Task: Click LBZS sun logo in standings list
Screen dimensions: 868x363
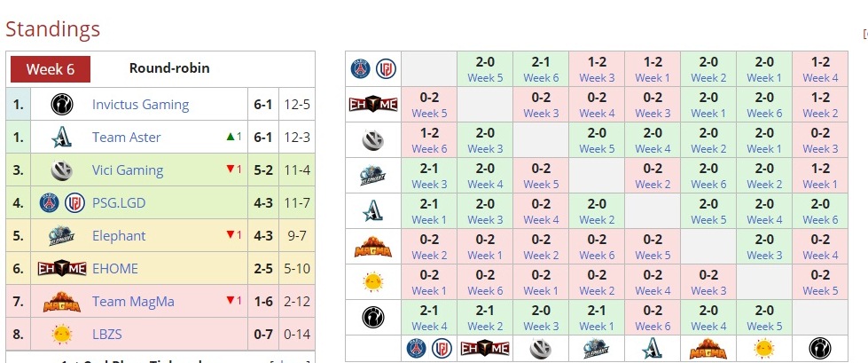Action: point(62,335)
